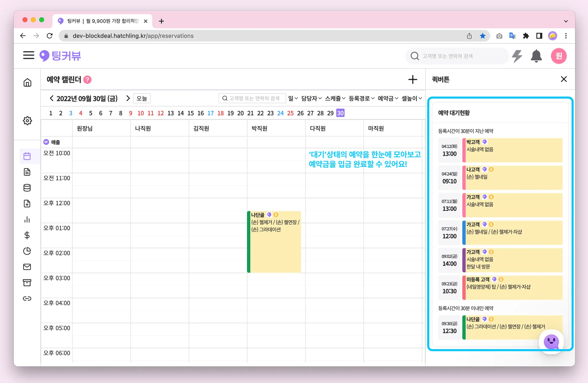Open the notifications bell
Screen dimensions: 588x383
(536, 56)
